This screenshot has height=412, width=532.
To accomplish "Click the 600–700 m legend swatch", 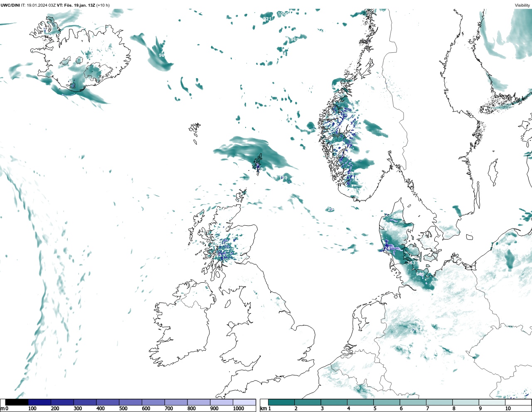I will coord(153,402).
